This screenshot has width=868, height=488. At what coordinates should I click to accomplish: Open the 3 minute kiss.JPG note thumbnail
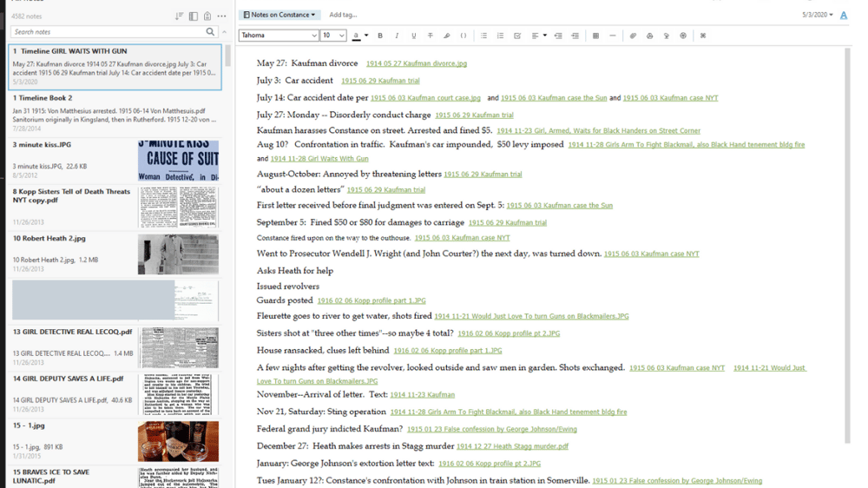[178, 161]
